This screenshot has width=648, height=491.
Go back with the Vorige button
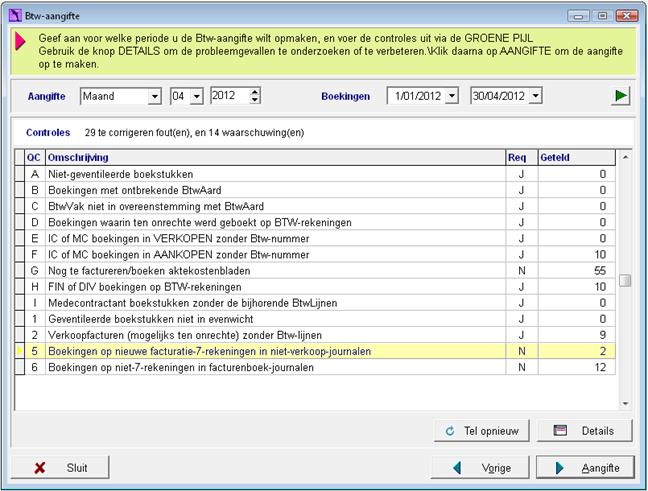click(x=480, y=467)
